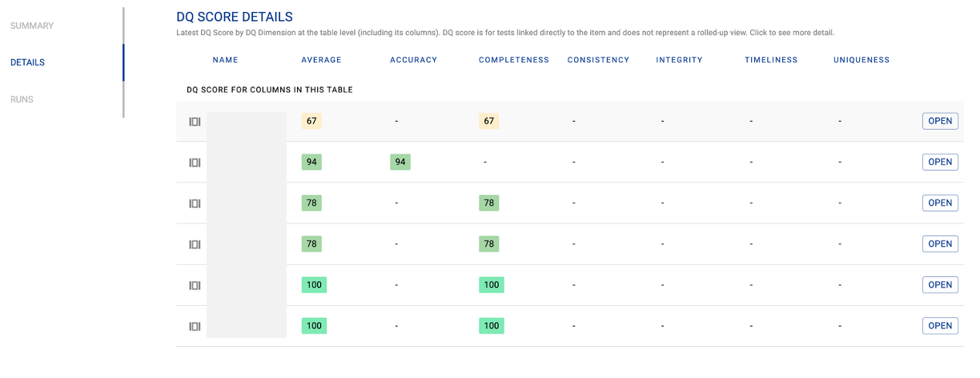Click the NAME column header
The height and width of the screenshot is (378, 980).
pos(226,60)
